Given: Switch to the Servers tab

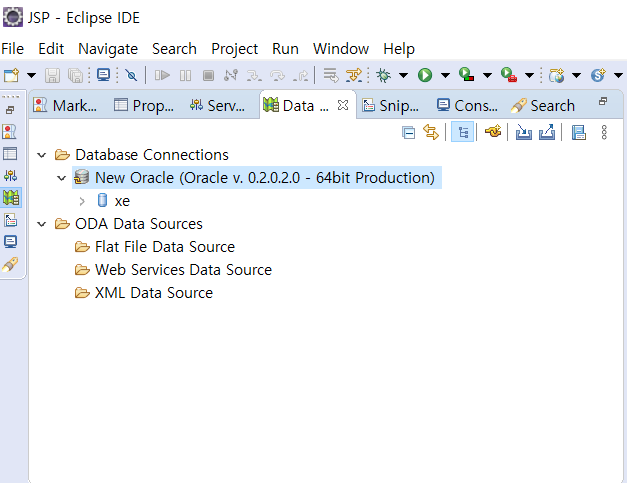Looking at the screenshot, I should 218,106.
